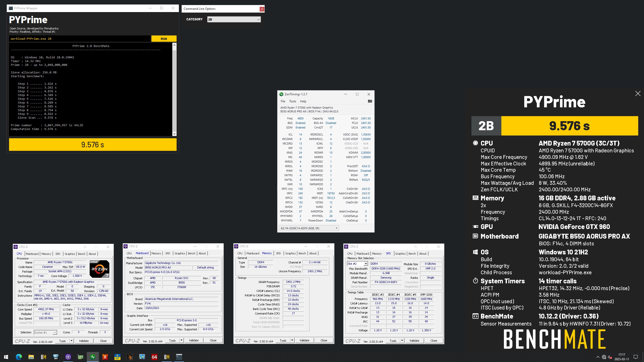Click the ZenTimings Freq value 4800

pyautogui.click(x=300, y=118)
